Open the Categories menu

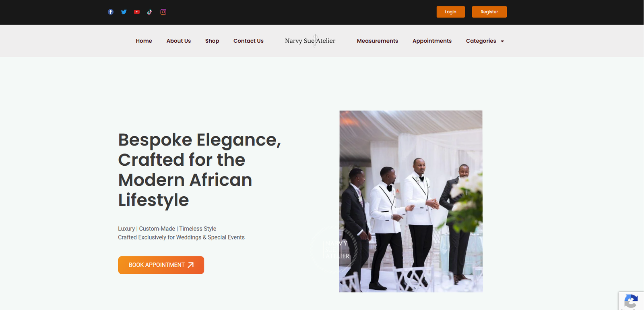click(485, 41)
